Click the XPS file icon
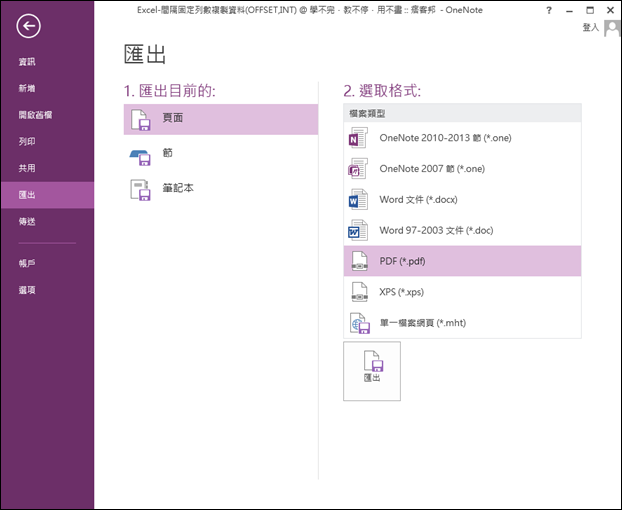Image resolution: width=622 pixels, height=510 pixels. 359,292
